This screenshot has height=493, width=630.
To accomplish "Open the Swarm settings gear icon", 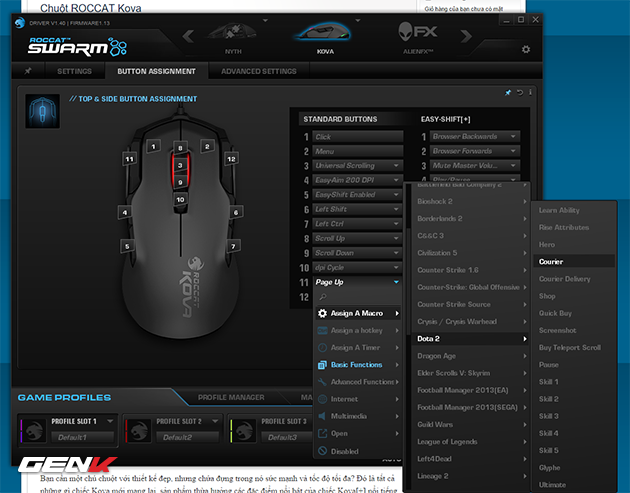I will pos(526,49).
